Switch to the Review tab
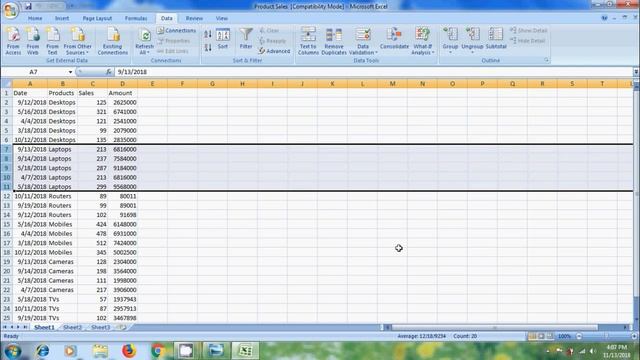The width and height of the screenshot is (640, 360). 194,18
